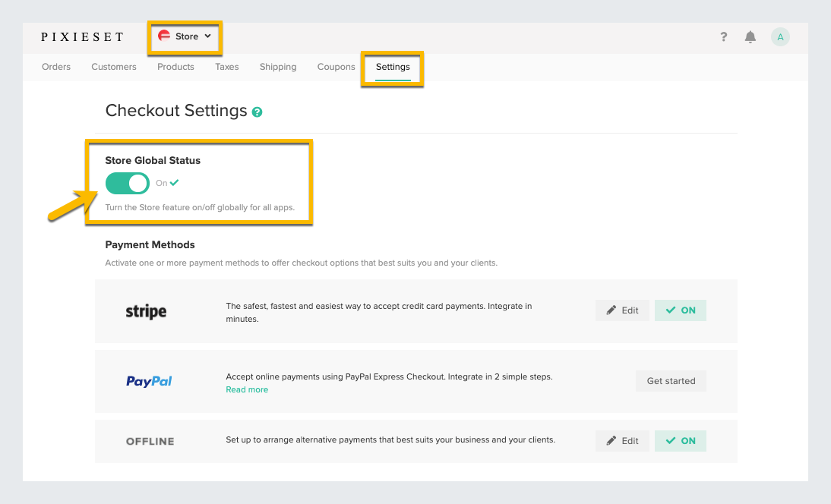Viewport: 831px width, 504px height.
Task: Select the Settings tab
Action: coord(393,68)
